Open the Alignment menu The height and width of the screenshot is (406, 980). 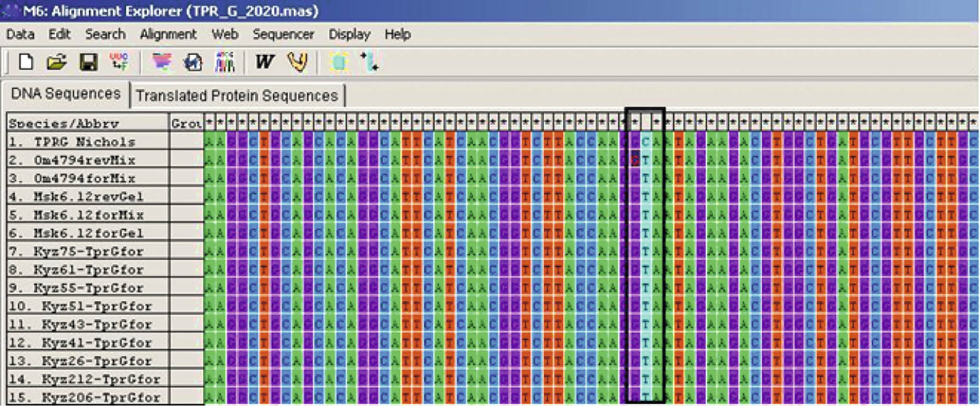click(168, 34)
